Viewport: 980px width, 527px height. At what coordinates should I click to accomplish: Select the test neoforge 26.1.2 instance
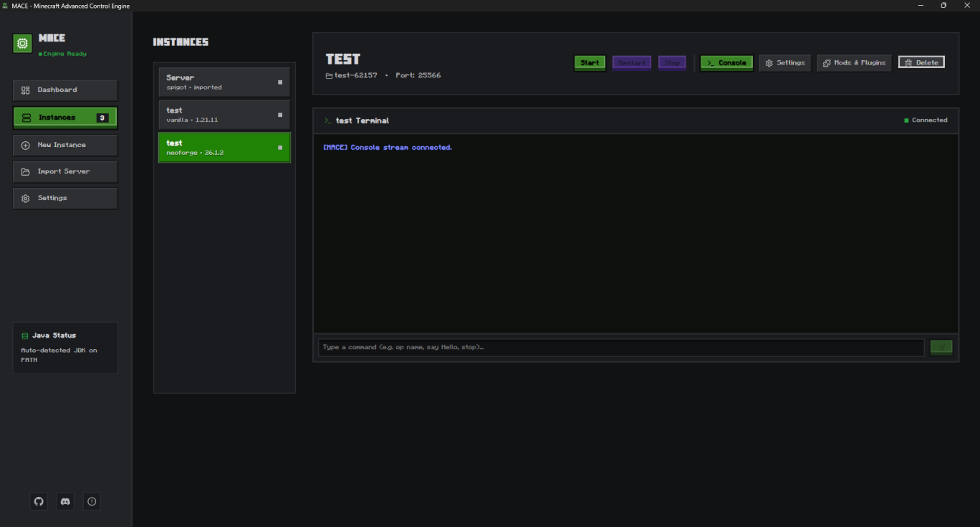(224, 148)
